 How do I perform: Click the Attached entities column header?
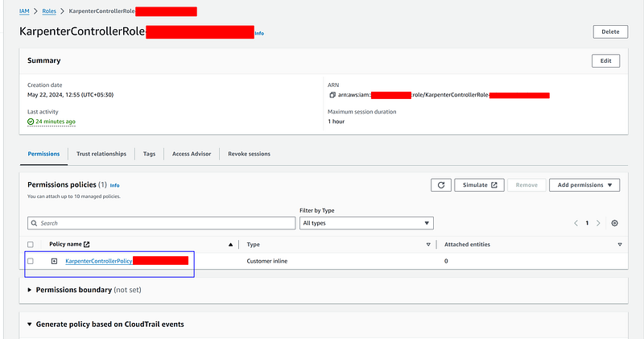click(467, 245)
